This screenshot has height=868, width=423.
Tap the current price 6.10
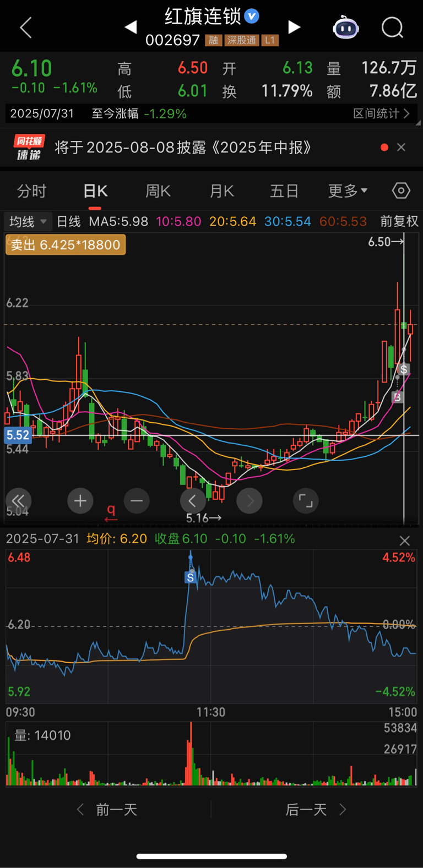tap(32, 69)
